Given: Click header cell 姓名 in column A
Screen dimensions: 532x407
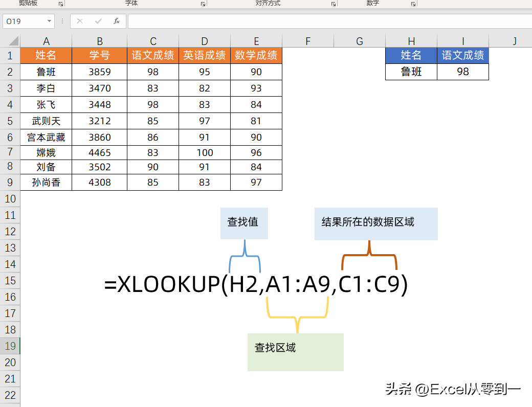Looking at the screenshot, I should coord(46,55).
